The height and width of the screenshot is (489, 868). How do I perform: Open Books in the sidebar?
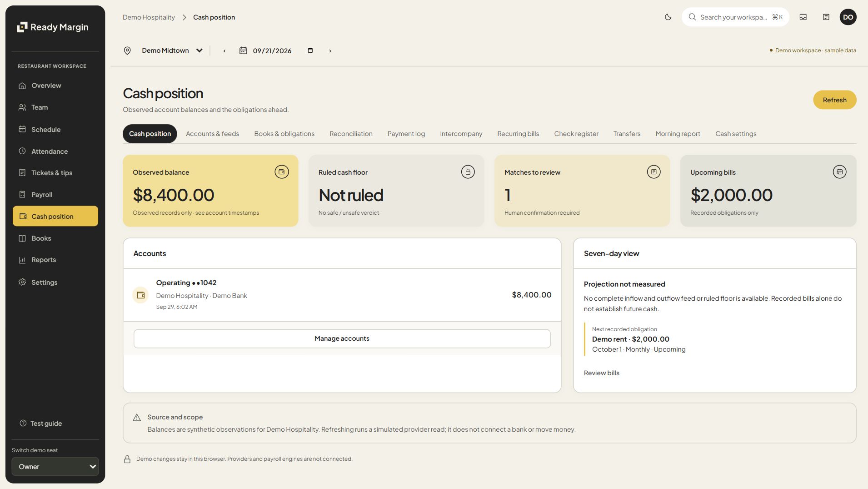coord(55,238)
